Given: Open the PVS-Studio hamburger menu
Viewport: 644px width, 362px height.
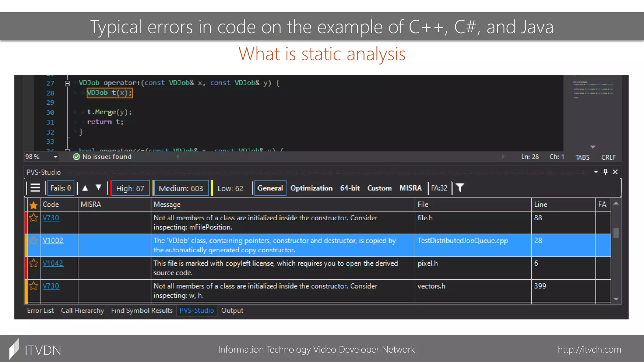Looking at the screenshot, I should point(35,188).
